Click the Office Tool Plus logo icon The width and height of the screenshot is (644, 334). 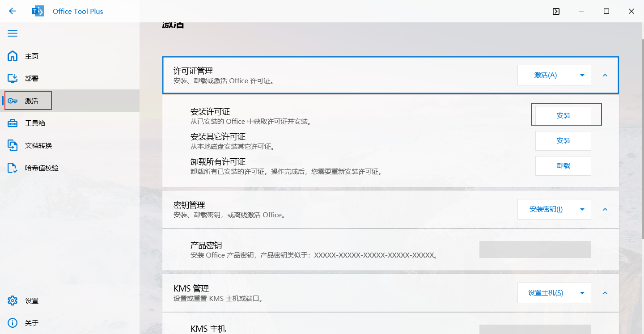38,11
